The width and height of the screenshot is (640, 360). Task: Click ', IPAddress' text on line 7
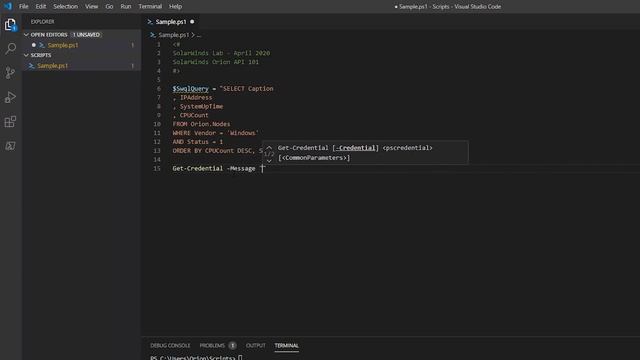click(192, 98)
